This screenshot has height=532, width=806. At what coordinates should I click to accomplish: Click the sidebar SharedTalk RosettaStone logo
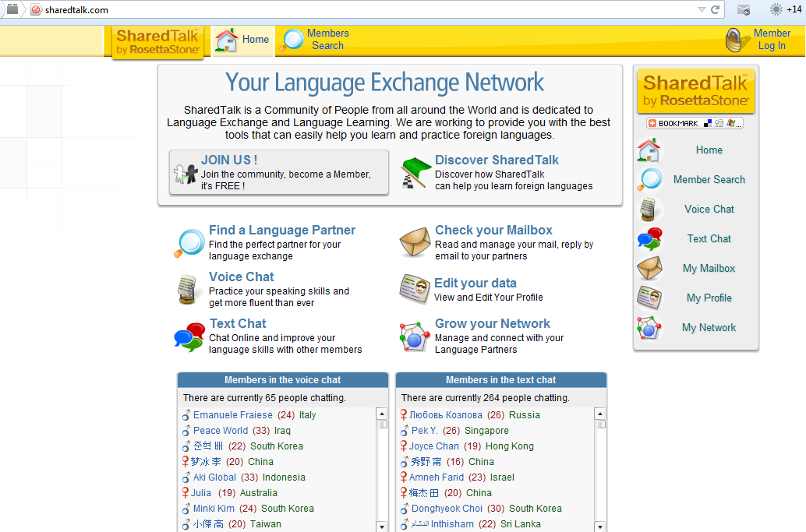click(695, 91)
